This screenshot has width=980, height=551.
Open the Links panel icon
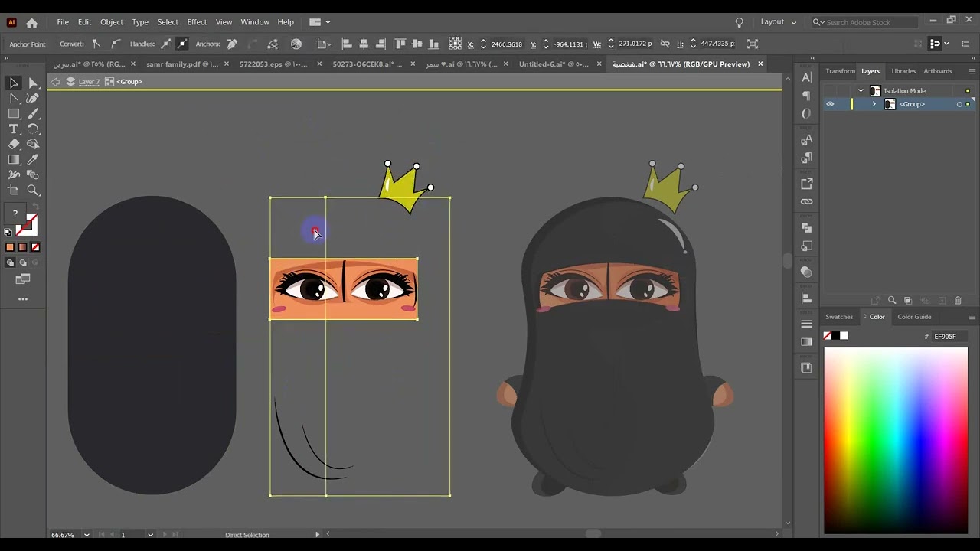[x=806, y=201]
